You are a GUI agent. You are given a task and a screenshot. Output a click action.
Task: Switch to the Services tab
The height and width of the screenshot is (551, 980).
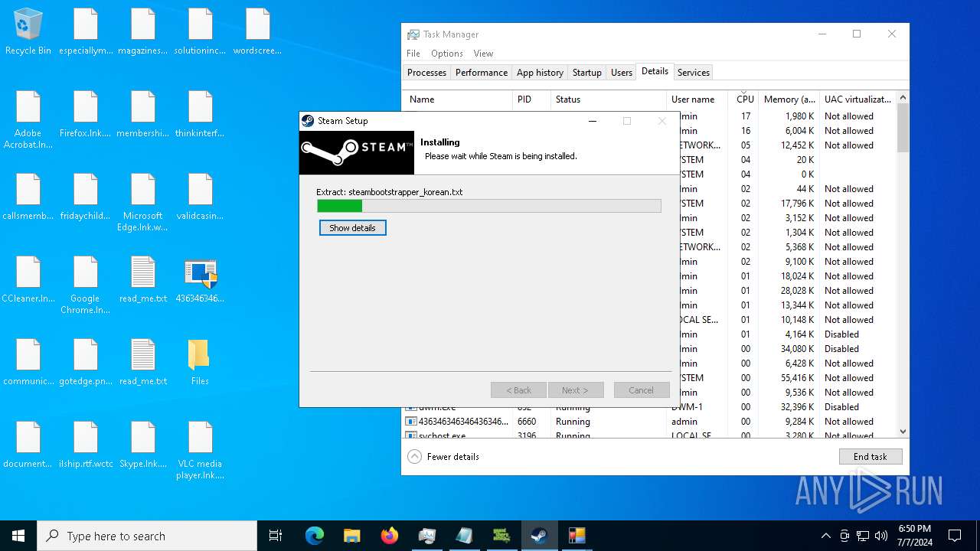pyautogui.click(x=694, y=73)
